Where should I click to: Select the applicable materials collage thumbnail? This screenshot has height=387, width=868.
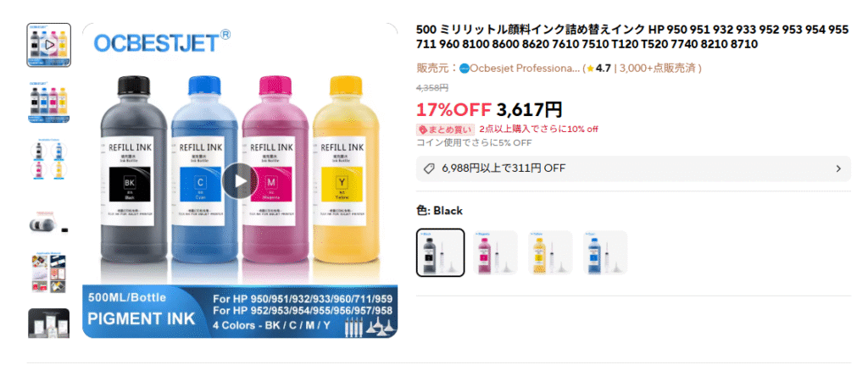[48, 274]
